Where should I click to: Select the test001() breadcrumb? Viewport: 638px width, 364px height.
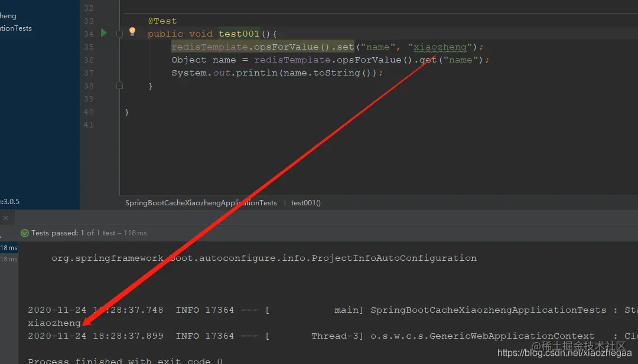click(305, 203)
